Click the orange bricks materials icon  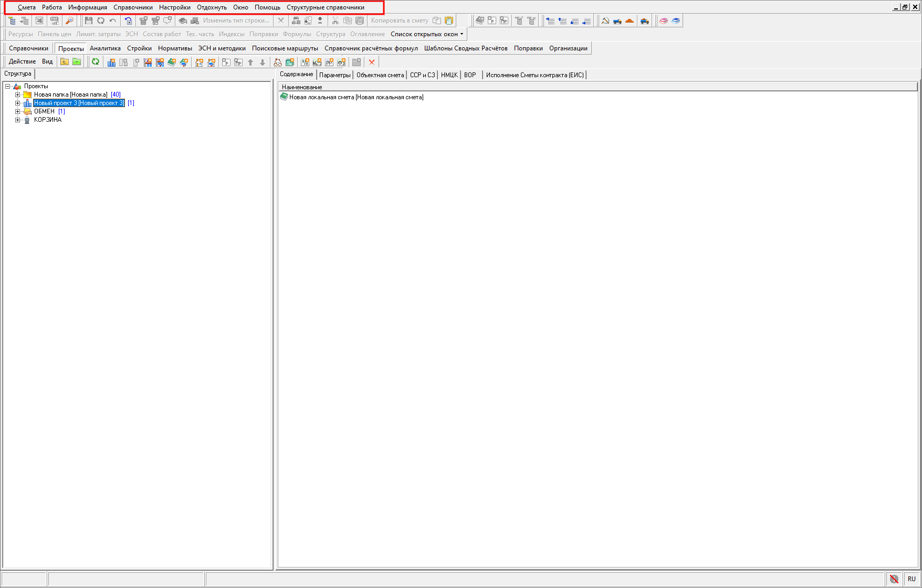click(x=630, y=20)
